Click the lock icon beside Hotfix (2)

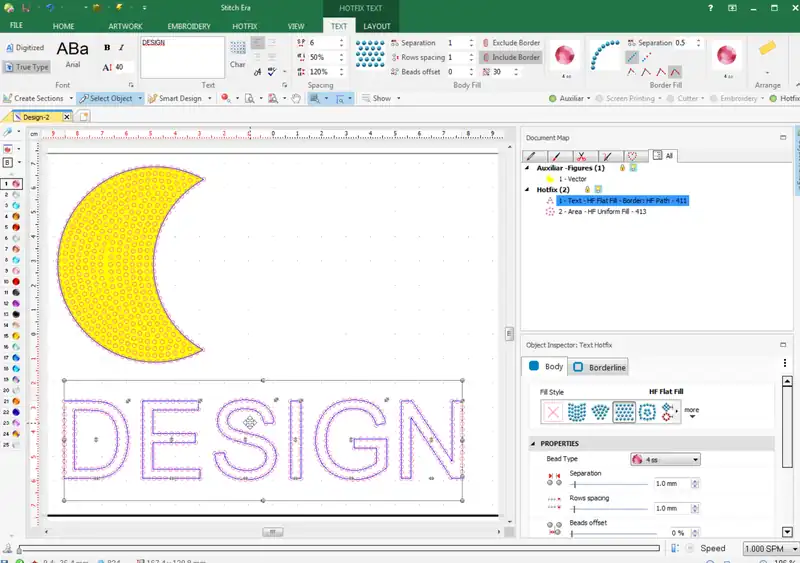(x=587, y=189)
